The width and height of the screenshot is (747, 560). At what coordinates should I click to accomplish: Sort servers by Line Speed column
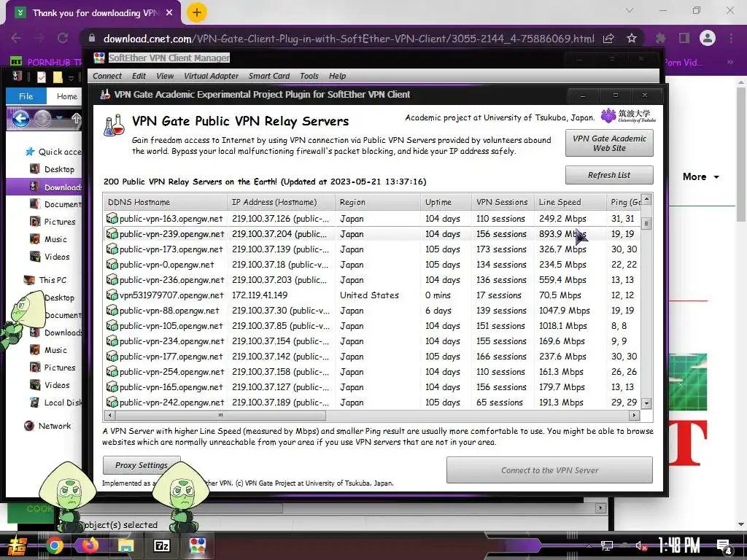click(x=570, y=203)
